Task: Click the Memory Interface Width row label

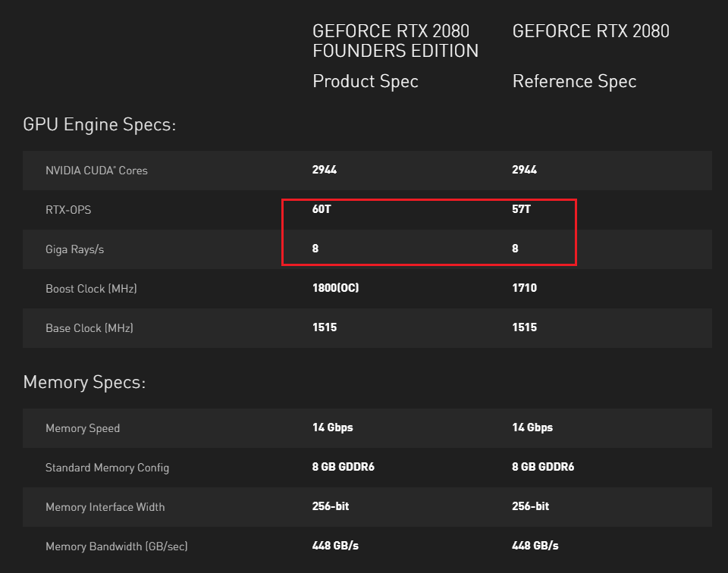Action: click(105, 507)
